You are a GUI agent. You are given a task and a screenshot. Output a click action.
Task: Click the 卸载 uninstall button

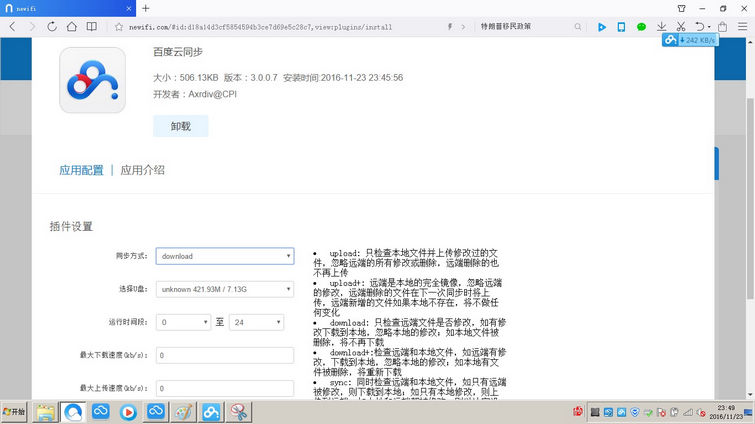coord(181,126)
